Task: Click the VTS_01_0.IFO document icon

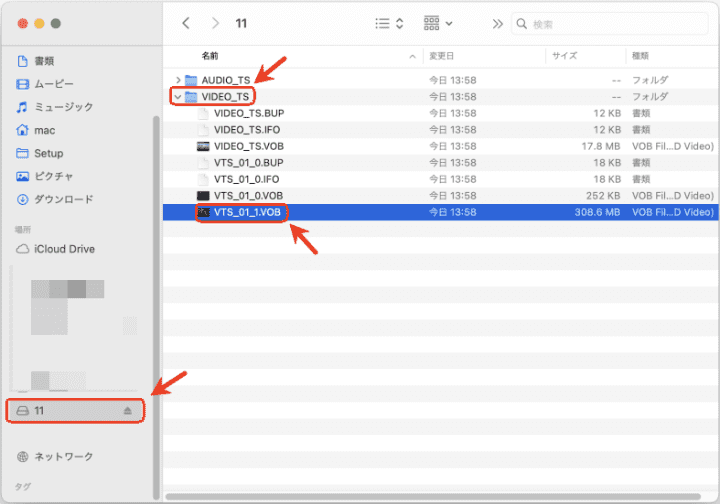Action: 203,179
